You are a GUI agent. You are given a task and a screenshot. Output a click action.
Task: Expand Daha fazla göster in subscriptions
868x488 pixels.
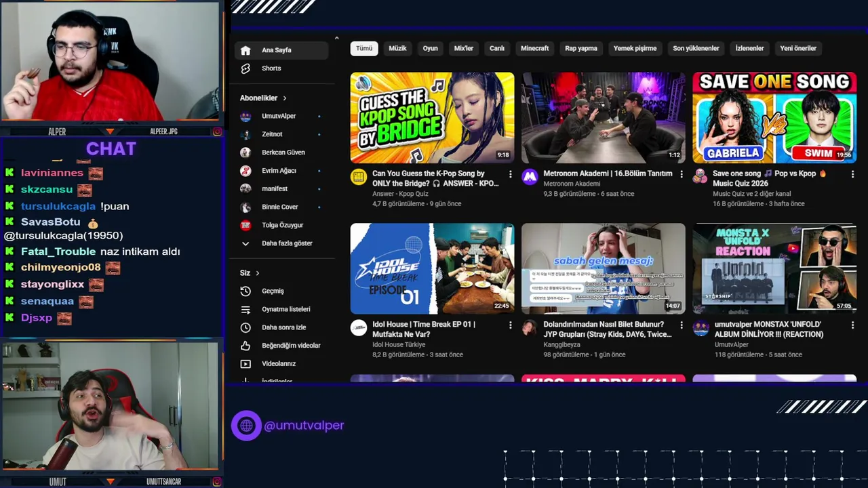[x=278, y=243]
